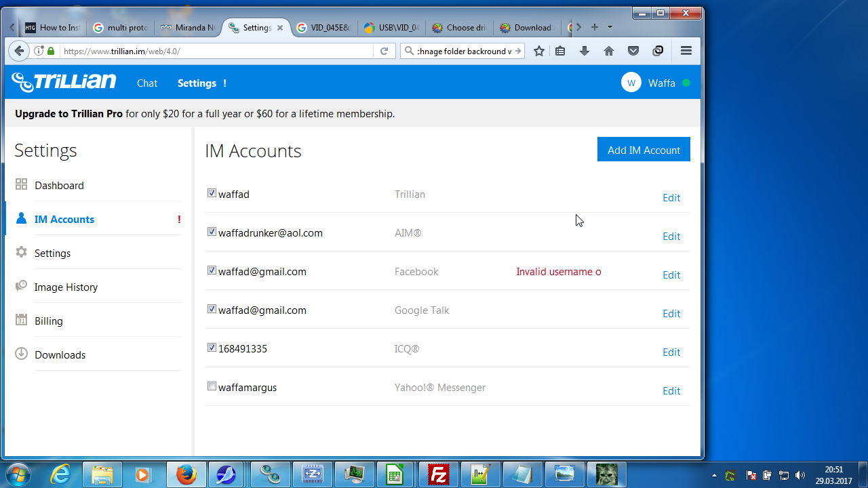Open the green spreadsheet app in taskbar

pos(396,474)
